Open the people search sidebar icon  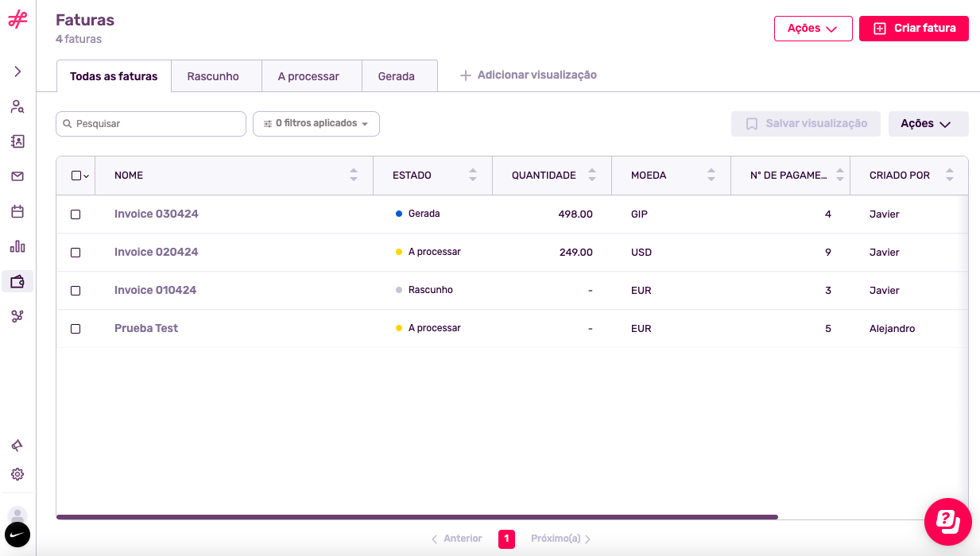[17, 106]
